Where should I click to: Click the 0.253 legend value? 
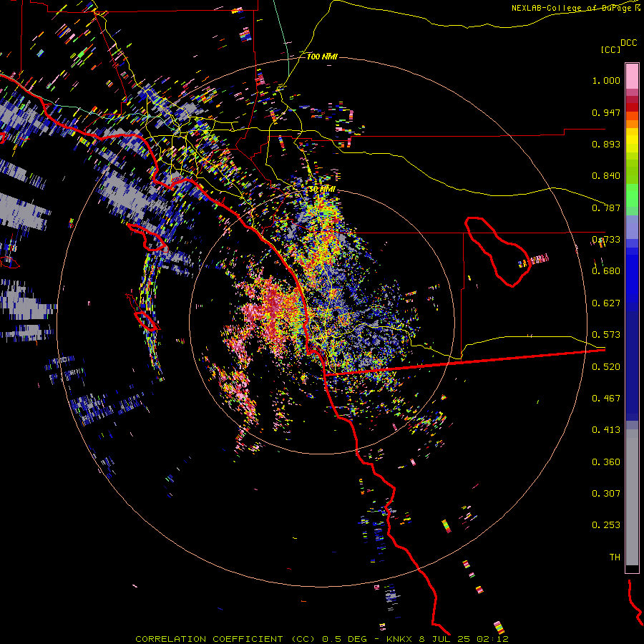point(606,525)
